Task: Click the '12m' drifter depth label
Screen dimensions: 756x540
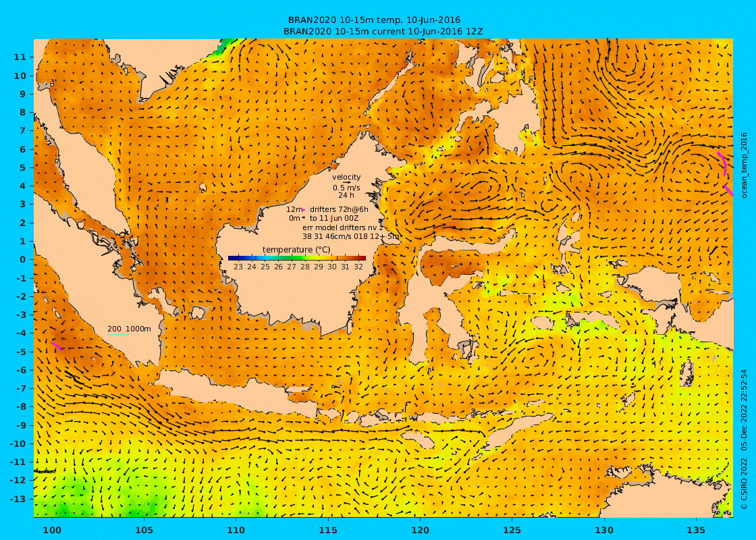Action: coord(294,209)
